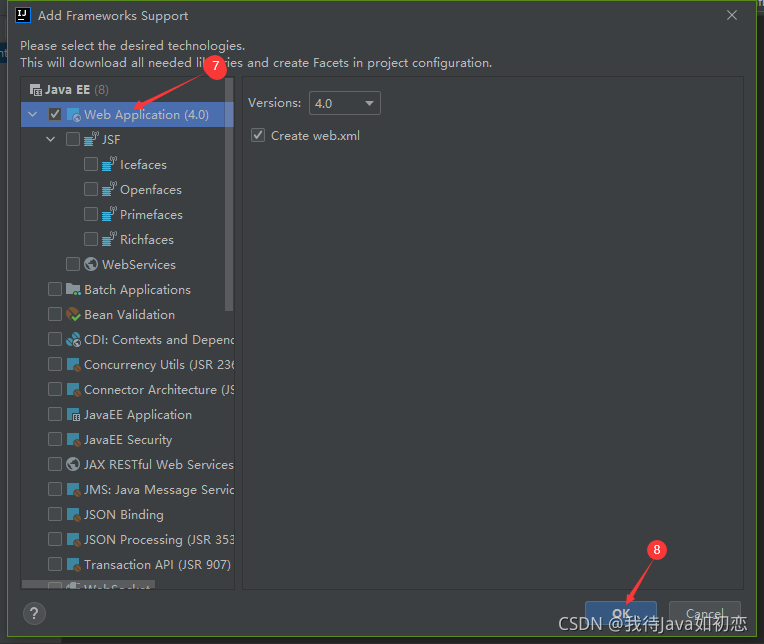Image resolution: width=764 pixels, height=644 pixels.
Task: Confirm with the OK button
Action: [x=621, y=613]
